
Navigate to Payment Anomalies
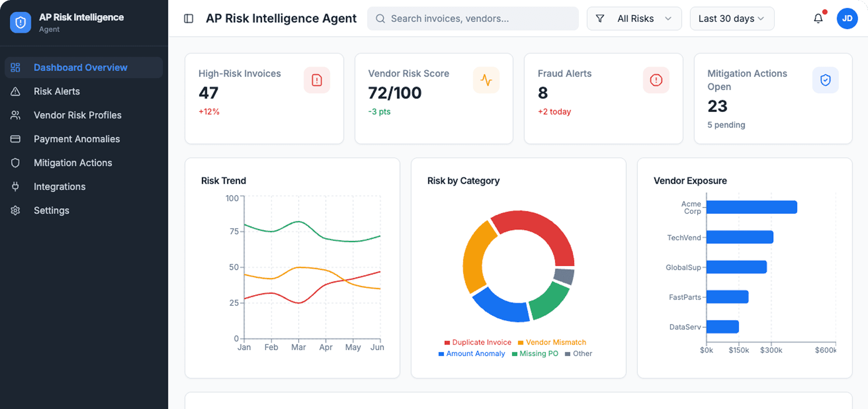coord(84,139)
